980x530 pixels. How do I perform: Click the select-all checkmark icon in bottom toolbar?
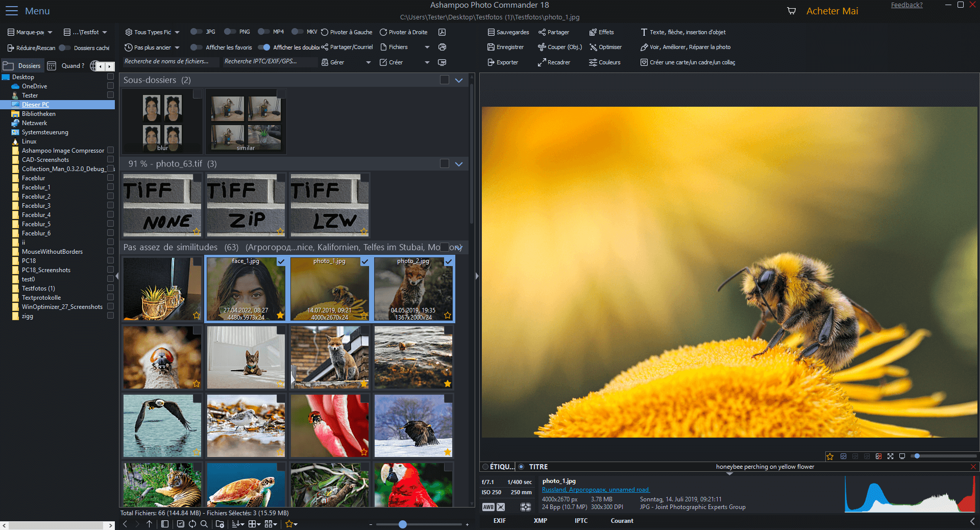180,524
